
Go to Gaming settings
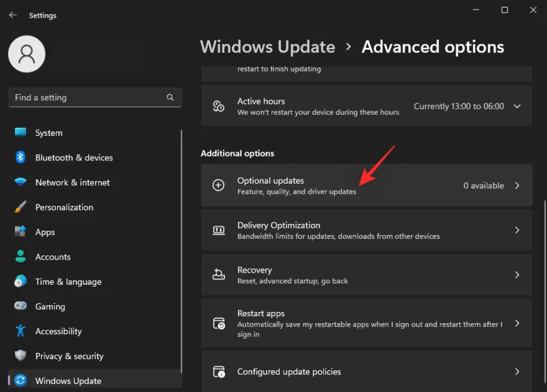94,306
